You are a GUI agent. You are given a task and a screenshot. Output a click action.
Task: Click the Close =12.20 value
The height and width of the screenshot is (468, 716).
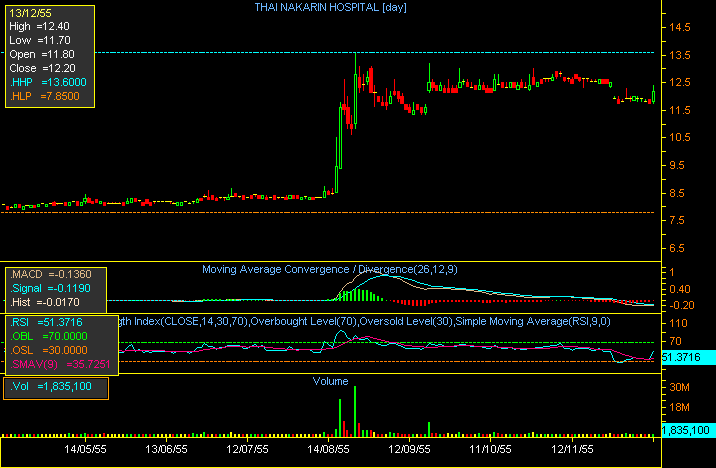point(42,68)
